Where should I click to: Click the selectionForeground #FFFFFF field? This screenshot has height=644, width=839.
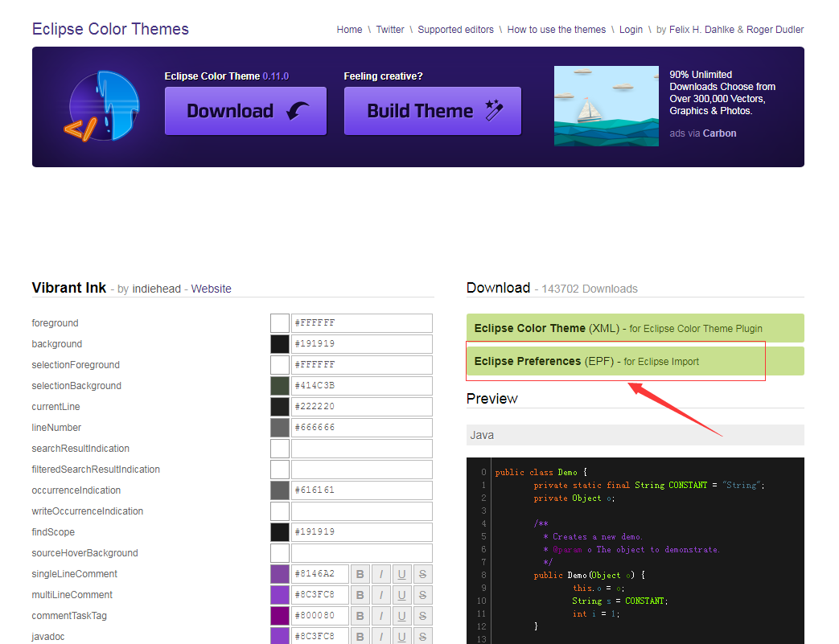362,365
